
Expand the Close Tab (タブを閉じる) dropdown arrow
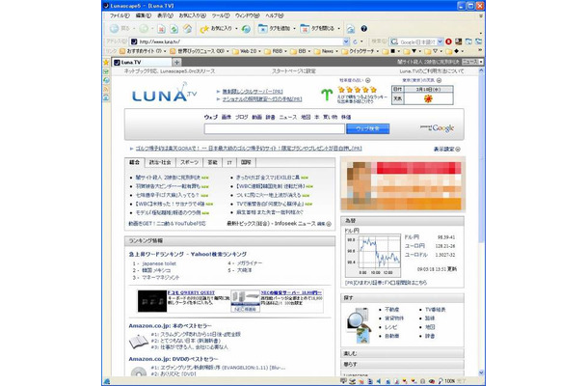pos(338,29)
